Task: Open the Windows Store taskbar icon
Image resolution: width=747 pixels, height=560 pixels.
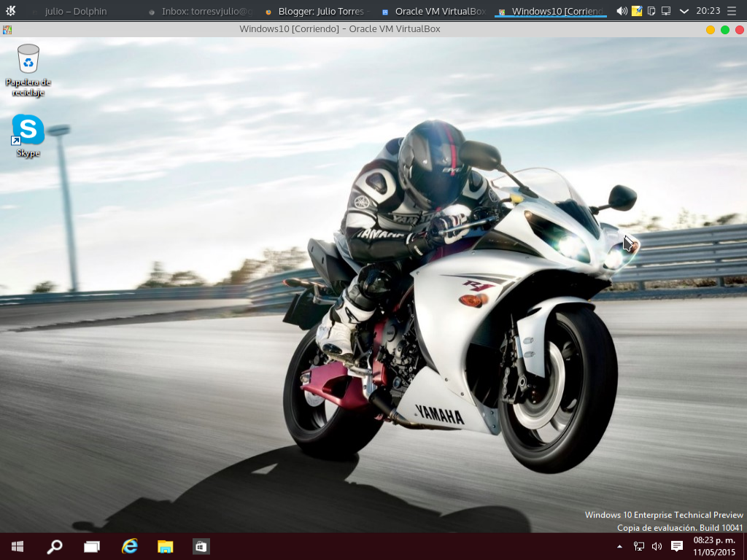Action: click(201, 546)
